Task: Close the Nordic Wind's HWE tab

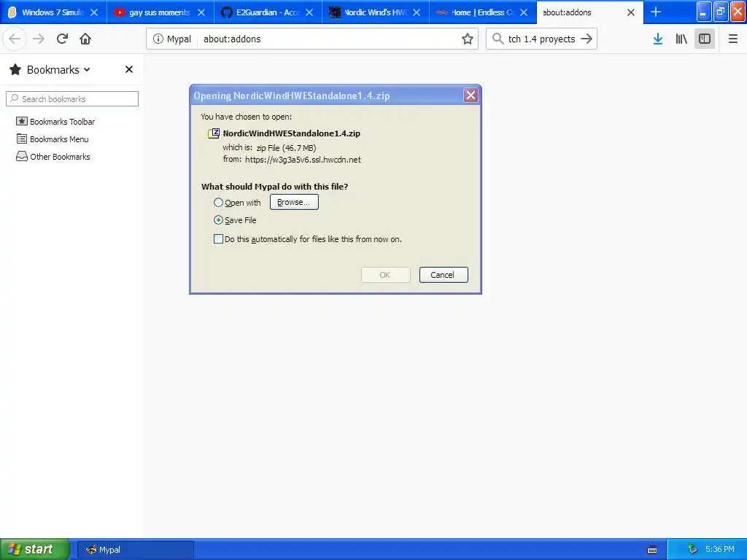Action: click(x=417, y=12)
